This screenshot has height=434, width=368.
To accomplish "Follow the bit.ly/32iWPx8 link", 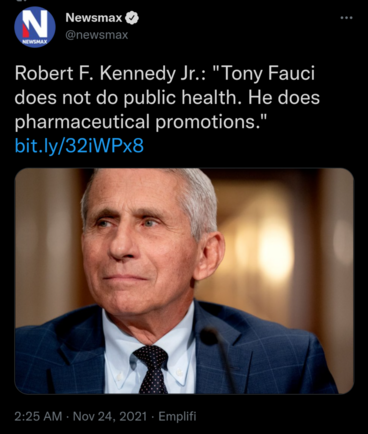I will (x=79, y=146).
